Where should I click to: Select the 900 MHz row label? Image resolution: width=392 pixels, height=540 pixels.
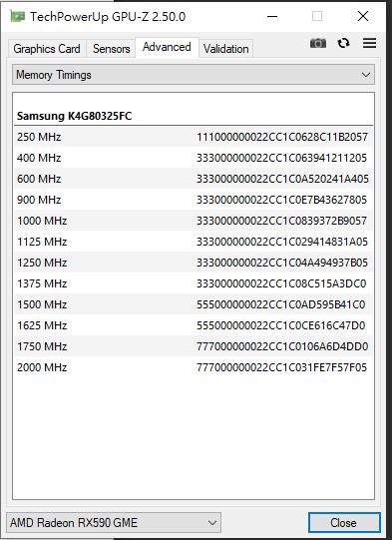point(39,200)
